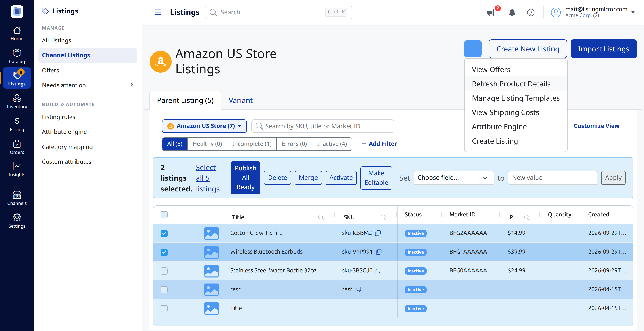Go to the Channels storefront section
Image resolution: width=644 pixels, height=331 pixels.
(x=17, y=198)
